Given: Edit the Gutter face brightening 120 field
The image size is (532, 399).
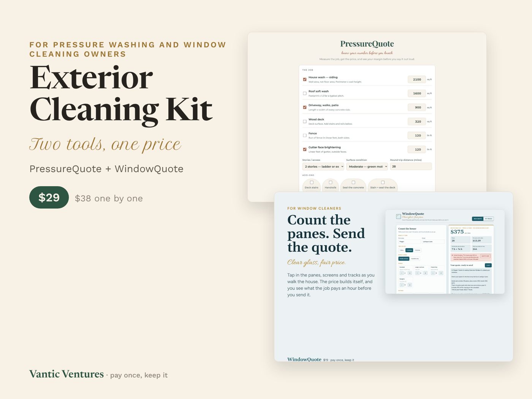Looking at the screenshot, I should 417,149.
